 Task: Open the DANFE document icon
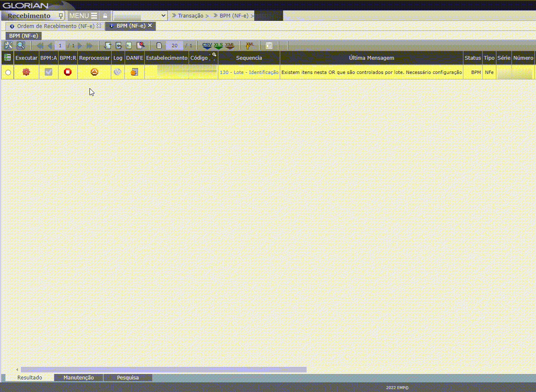134,72
